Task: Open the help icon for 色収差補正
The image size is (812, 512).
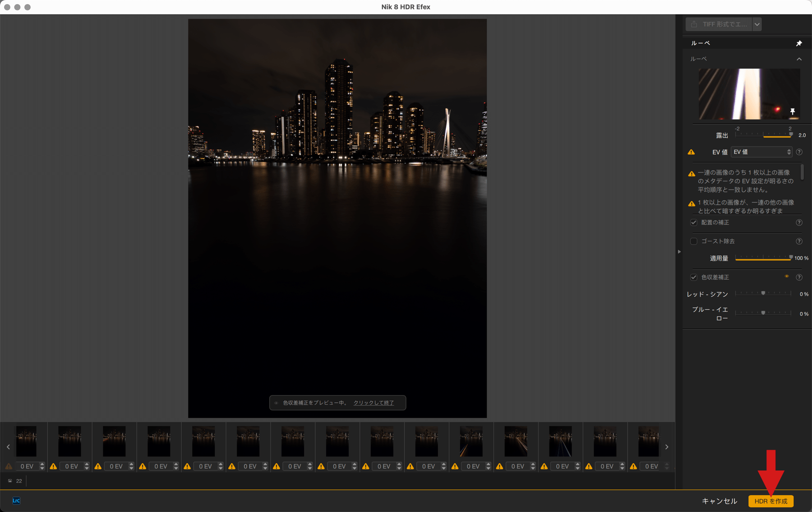Action: point(799,277)
